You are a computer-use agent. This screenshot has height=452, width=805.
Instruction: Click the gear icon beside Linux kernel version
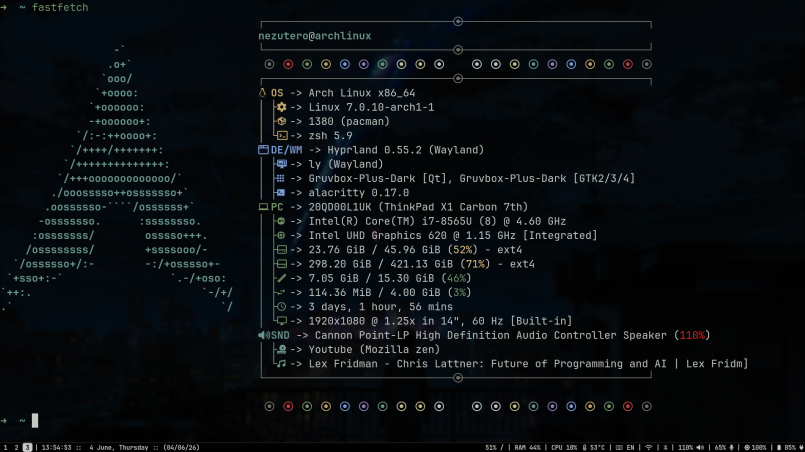click(281, 107)
